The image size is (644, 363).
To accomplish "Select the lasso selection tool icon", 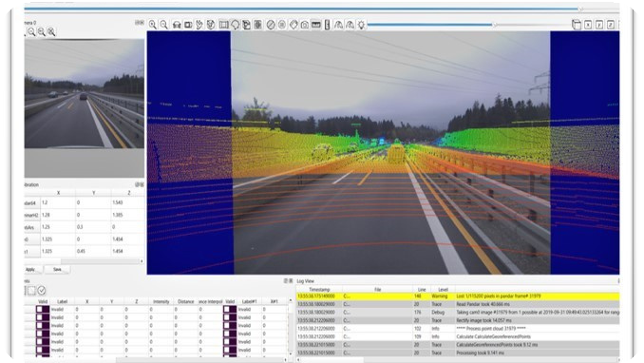I will point(236,25).
